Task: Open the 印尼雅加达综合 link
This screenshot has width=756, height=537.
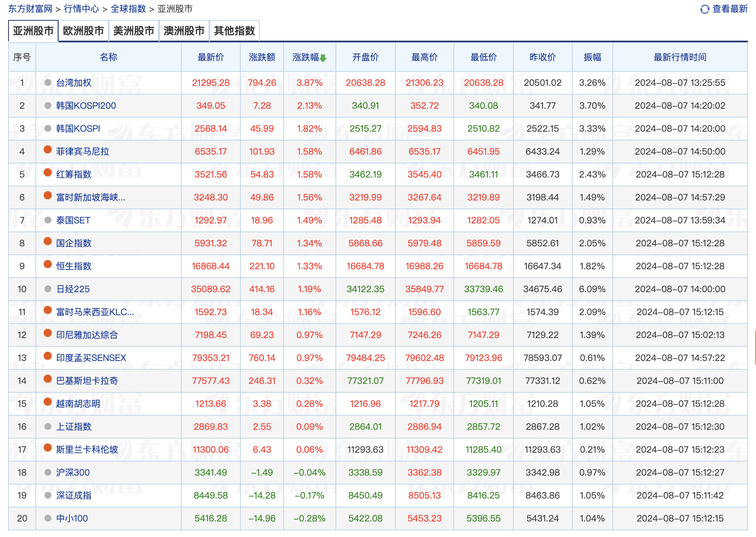Action: pos(87,335)
